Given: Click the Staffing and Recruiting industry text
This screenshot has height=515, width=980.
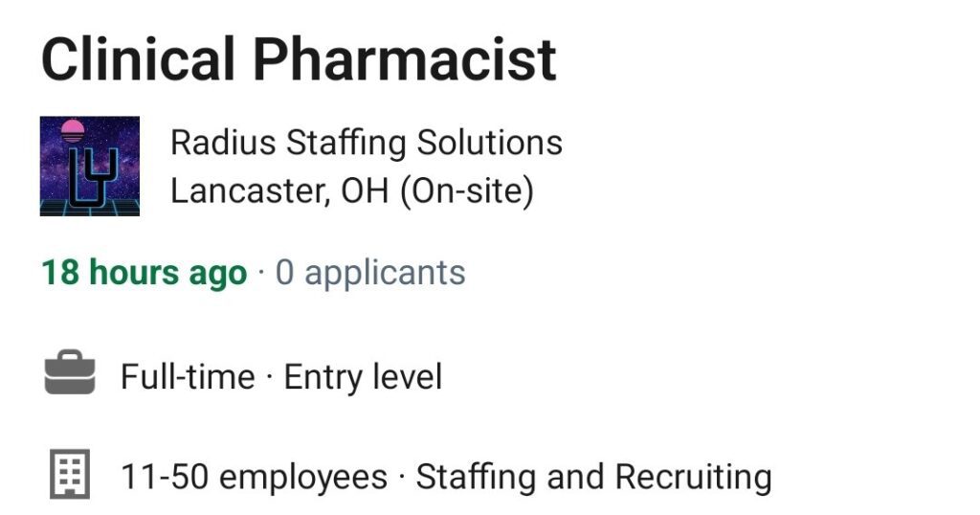Looking at the screenshot, I should (x=593, y=477).
